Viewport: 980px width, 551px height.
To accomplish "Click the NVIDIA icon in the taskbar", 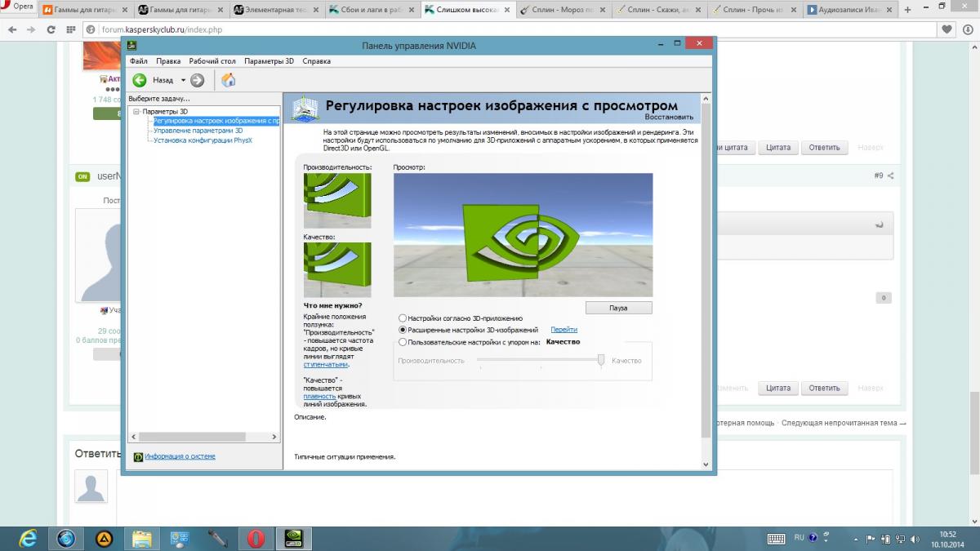I will point(294,538).
